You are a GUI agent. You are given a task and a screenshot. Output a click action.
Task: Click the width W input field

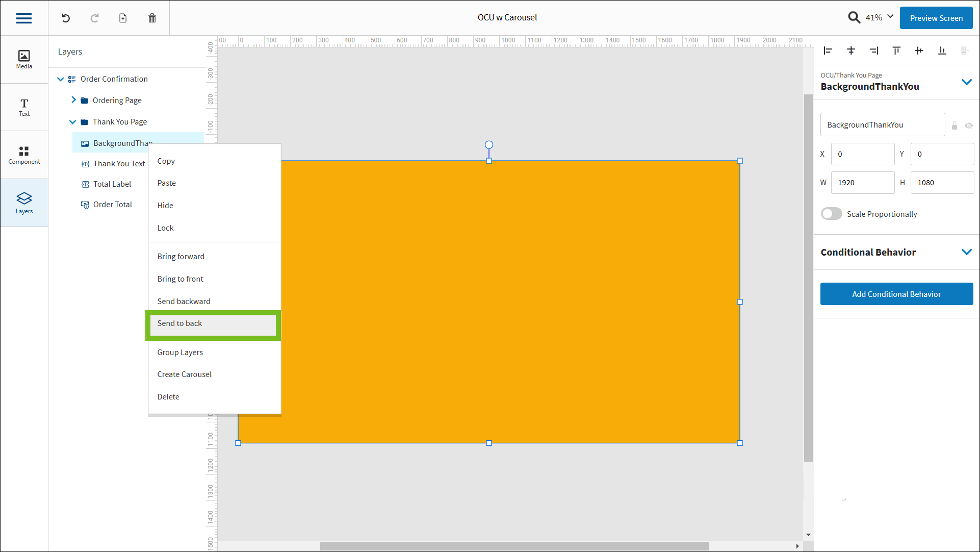point(862,183)
